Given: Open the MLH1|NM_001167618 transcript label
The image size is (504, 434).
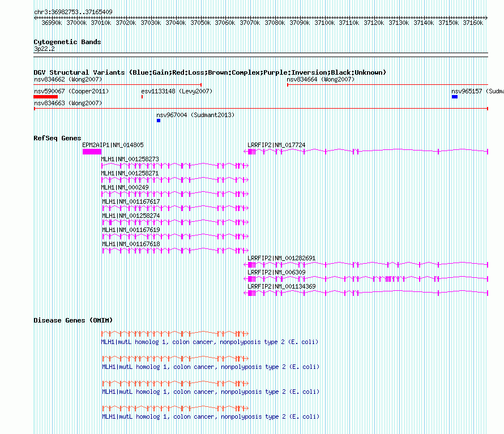Looking at the screenshot, I should tap(131, 244).
